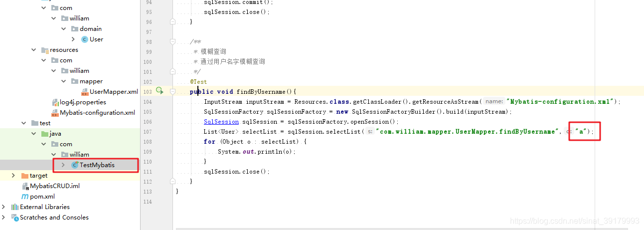Collapse the java test root node
Image resolution: width=644 pixels, height=230 pixels.
pos(34,134)
